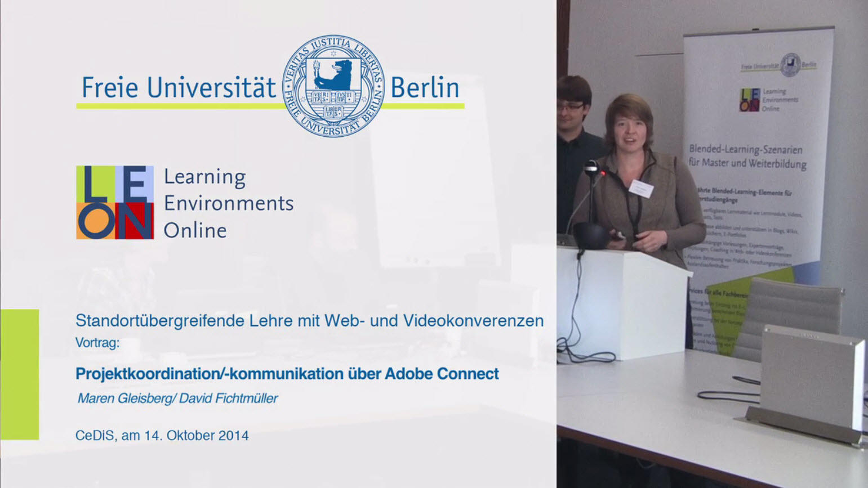This screenshot has width=868, height=488.
Task: Click the Freie Universität Berlin seal logo
Action: (333, 86)
